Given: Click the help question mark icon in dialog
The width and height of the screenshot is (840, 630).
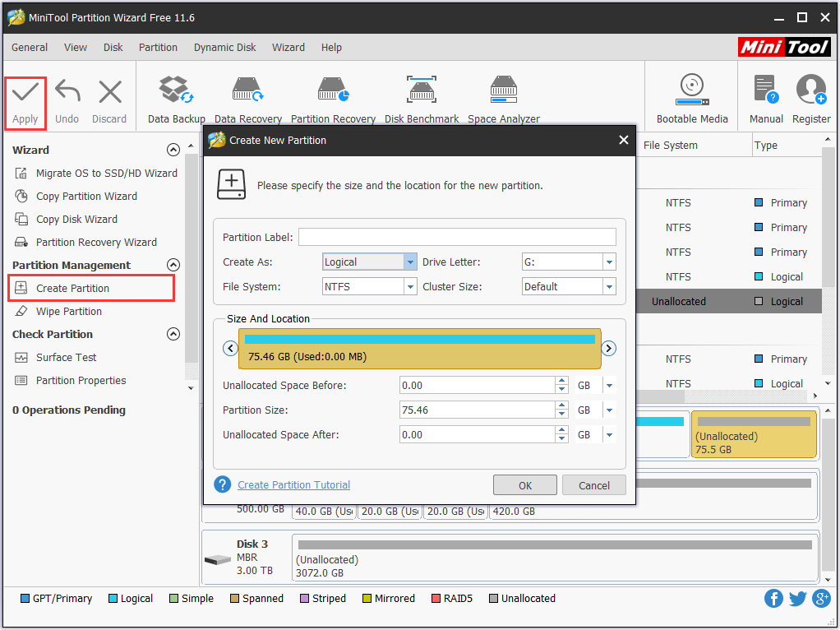Looking at the screenshot, I should click(x=222, y=484).
